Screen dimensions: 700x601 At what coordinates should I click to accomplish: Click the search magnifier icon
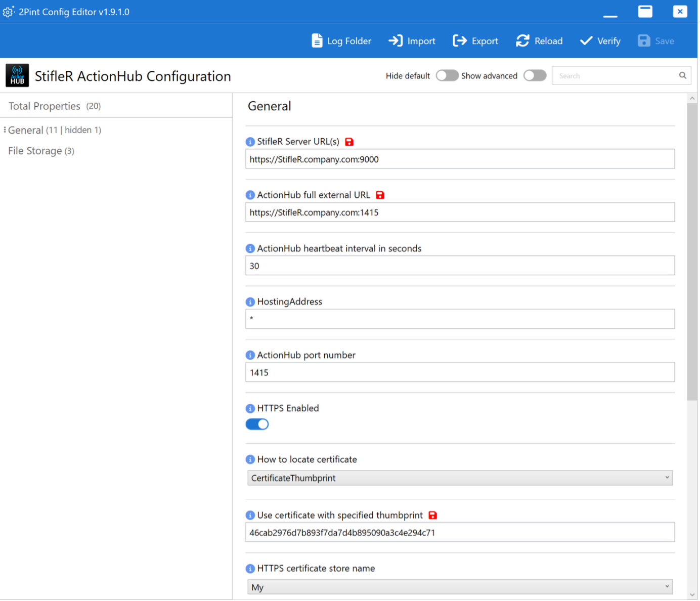tap(682, 75)
